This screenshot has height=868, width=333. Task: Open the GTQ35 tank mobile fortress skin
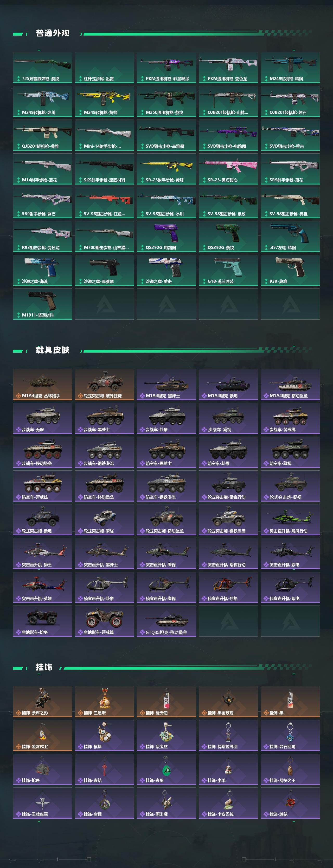coord(166,621)
